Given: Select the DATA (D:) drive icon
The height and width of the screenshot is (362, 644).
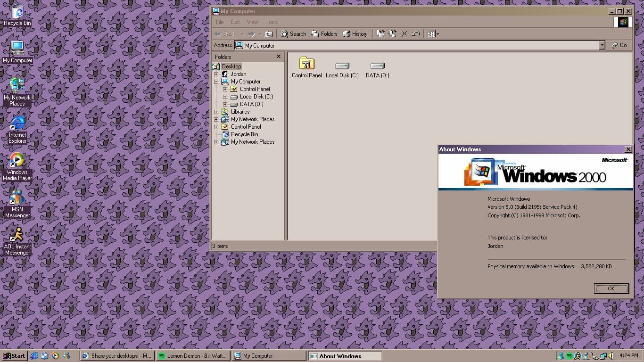Looking at the screenshot, I should click(378, 70).
